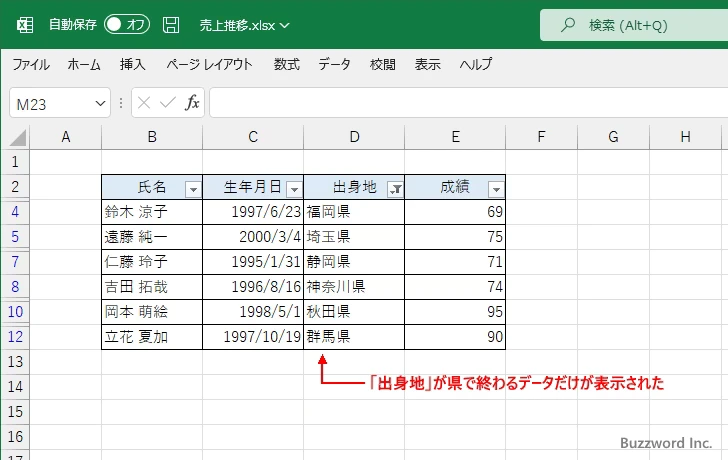Click date cell 1996/8/16
Screen dimensions: 728x460
(253, 287)
